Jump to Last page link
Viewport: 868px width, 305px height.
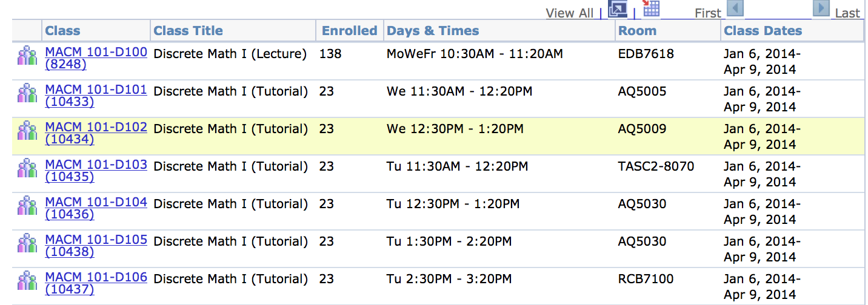[847, 13]
